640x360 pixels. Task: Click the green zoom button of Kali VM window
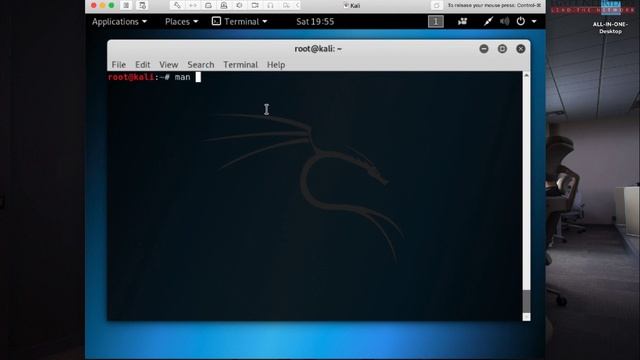point(111,5)
